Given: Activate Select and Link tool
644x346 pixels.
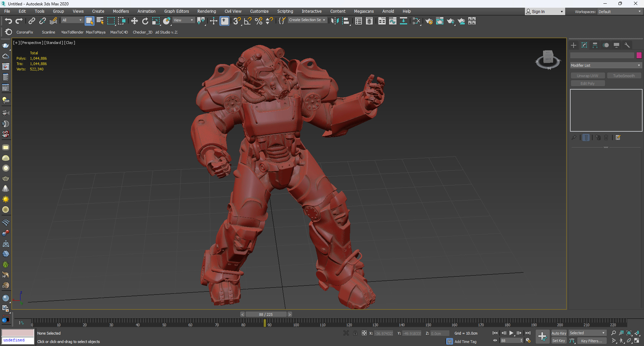Looking at the screenshot, I should pyautogui.click(x=32, y=21).
